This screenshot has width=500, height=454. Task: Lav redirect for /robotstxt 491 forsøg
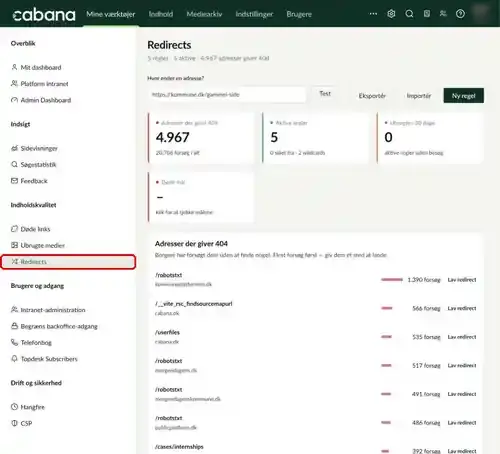point(462,394)
